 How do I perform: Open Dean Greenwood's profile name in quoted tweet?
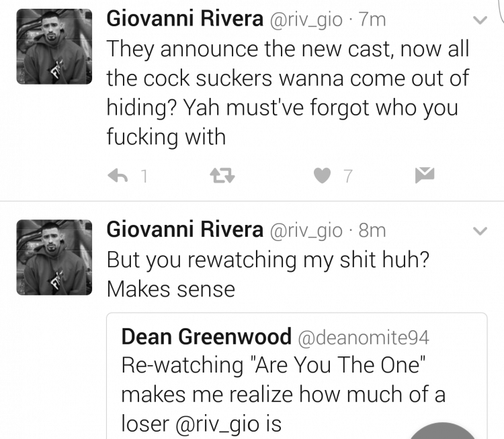(206, 336)
